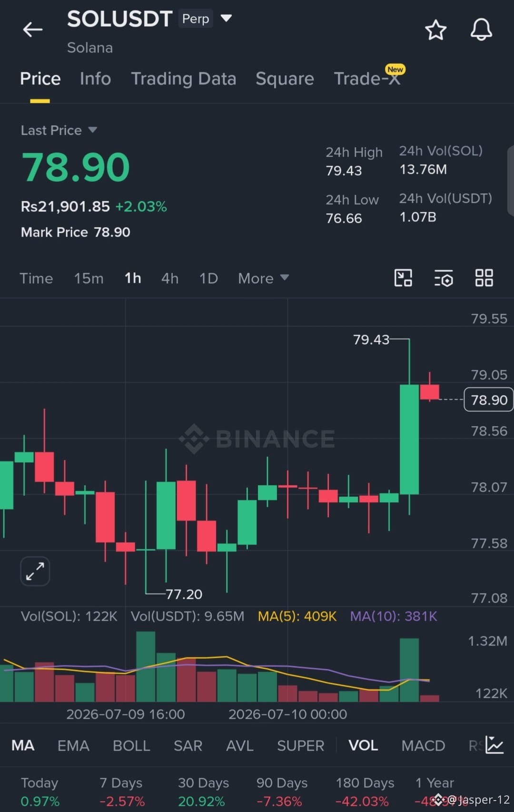Open the Trading Data tab
The height and width of the screenshot is (812, 514).
184,79
